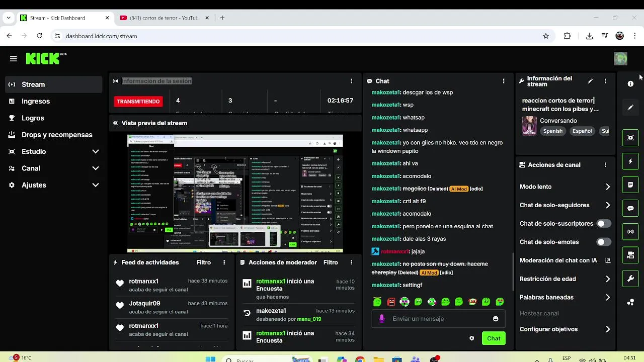Click the Español tag in stream info
This screenshot has height=362, width=644.
(582, 131)
